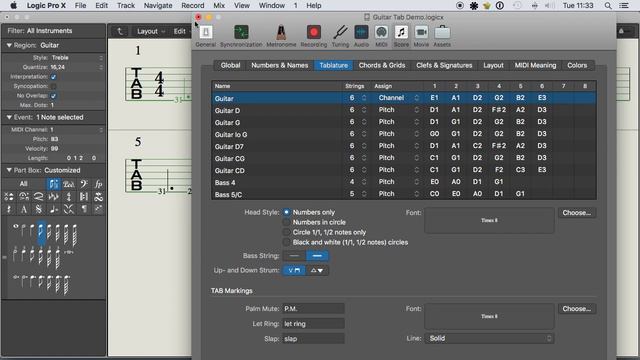
Task: Click Choose button for Head Style font
Action: [x=576, y=213]
